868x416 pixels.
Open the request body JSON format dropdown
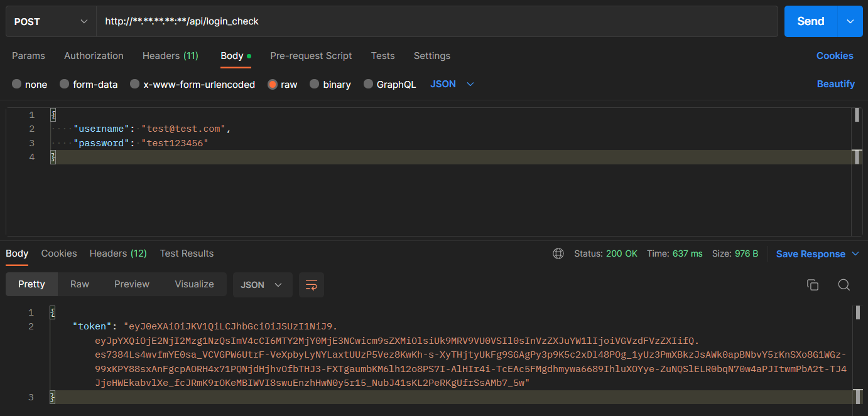[x=452, y=84]
